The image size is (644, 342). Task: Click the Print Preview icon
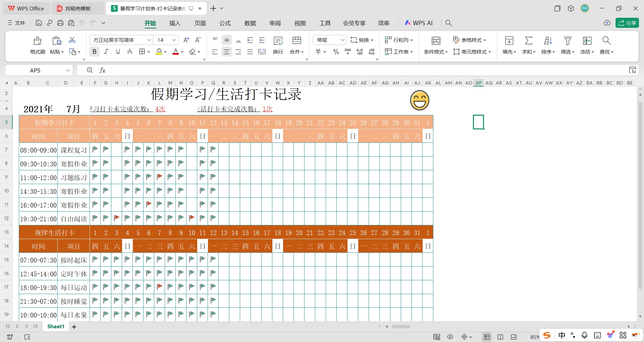(71, 23)
